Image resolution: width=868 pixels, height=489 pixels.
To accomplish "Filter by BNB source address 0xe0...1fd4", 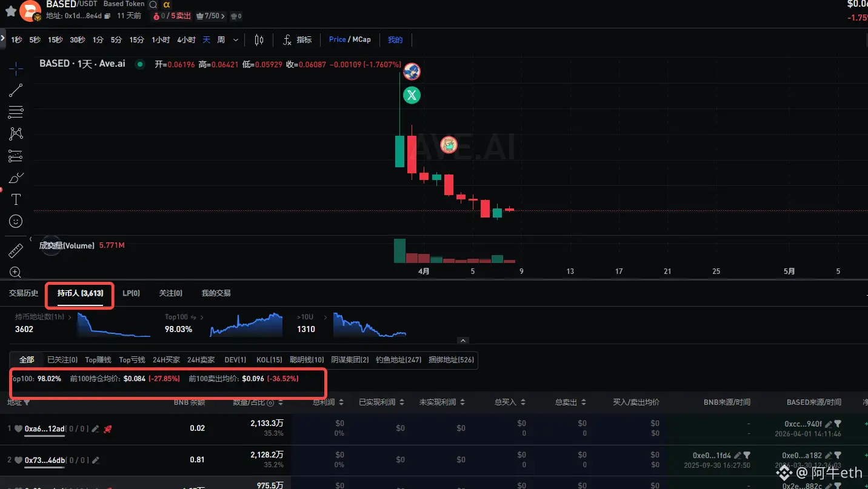I will (x=747, y=455).
